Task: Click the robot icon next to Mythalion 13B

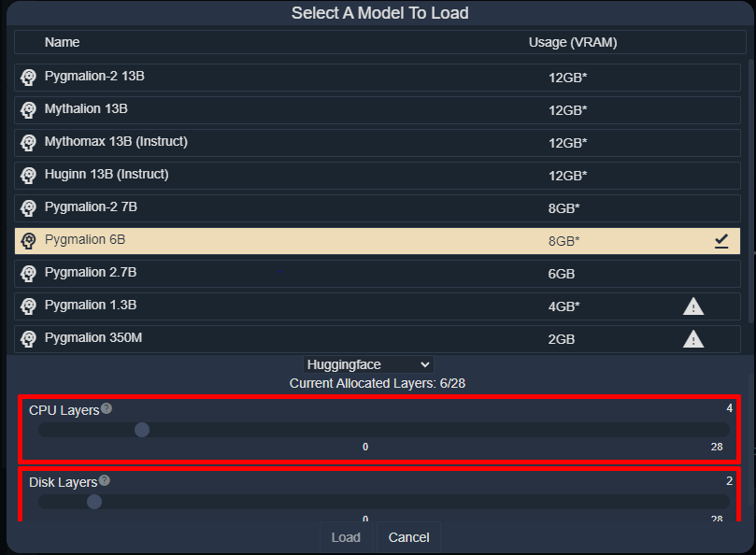Action: pos(27,110)
